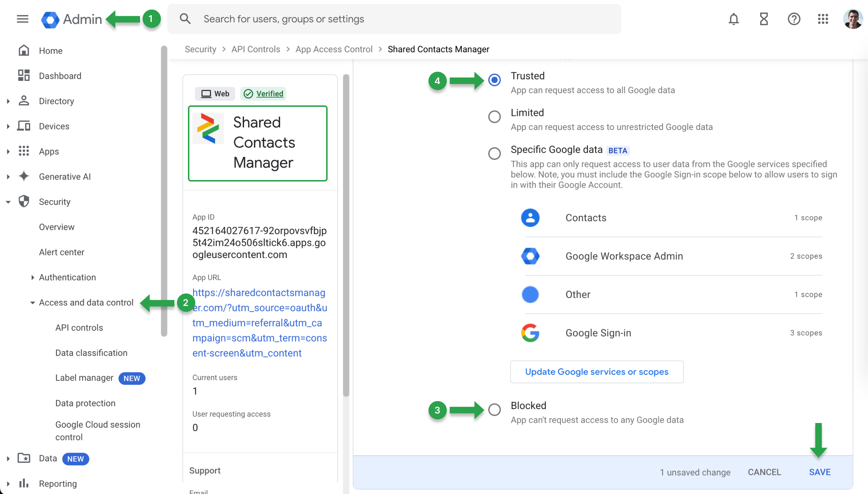Expand the Authentication submenu arrow
868x494 pixels.
(x=33, y=277)
